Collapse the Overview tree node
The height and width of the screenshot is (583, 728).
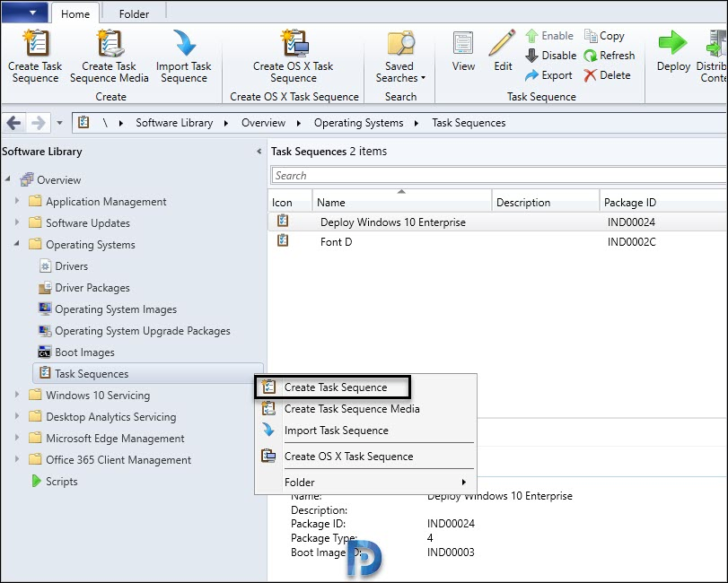coord(8,179)
